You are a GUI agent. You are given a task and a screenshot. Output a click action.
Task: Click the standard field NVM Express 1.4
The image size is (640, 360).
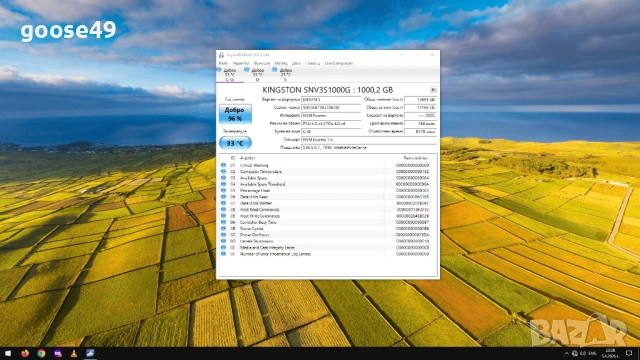[369, 140]
